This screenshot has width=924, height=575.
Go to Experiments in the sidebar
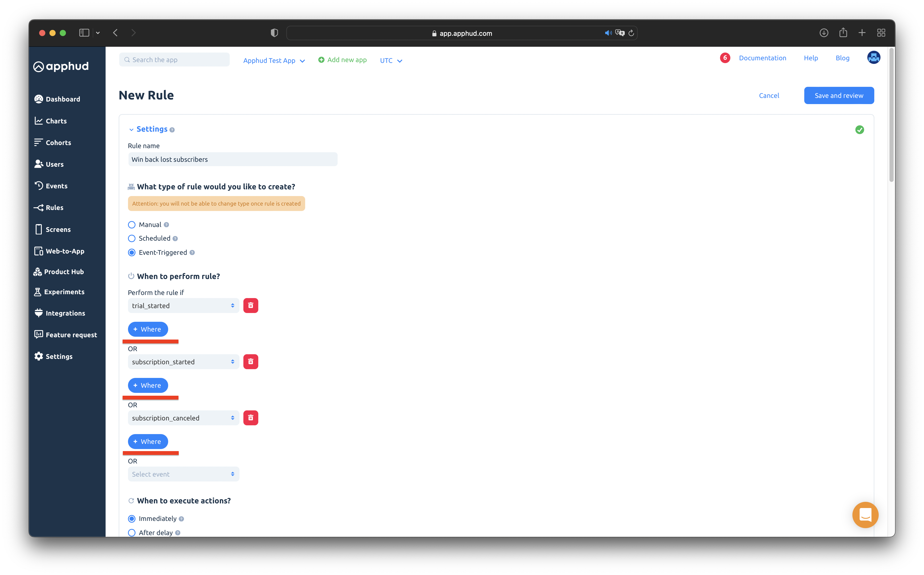(x=64, y=292)
